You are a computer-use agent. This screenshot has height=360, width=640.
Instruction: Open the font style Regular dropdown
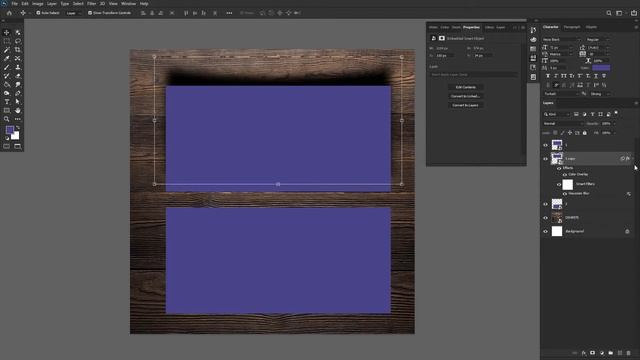coord(598,40)
